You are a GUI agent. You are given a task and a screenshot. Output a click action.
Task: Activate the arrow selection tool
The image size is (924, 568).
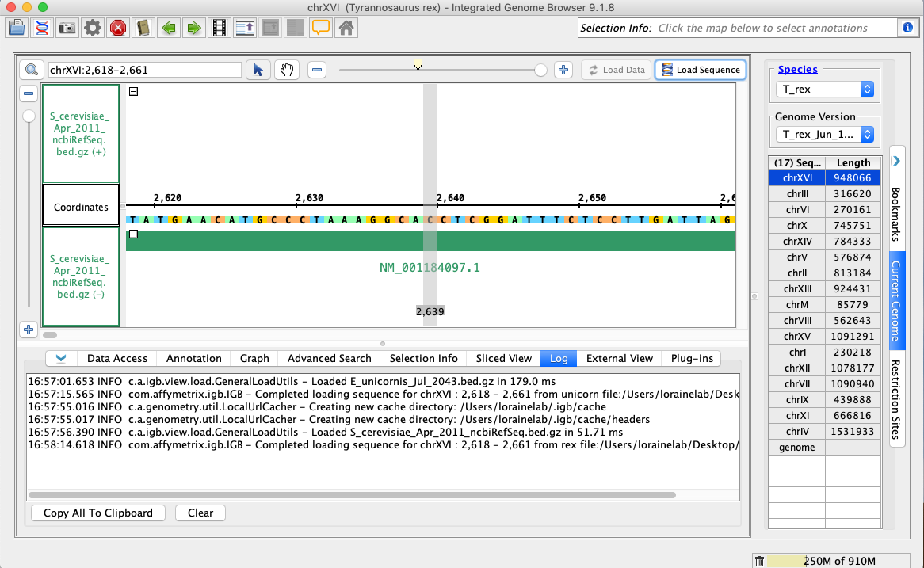click(x=258, y=70)
